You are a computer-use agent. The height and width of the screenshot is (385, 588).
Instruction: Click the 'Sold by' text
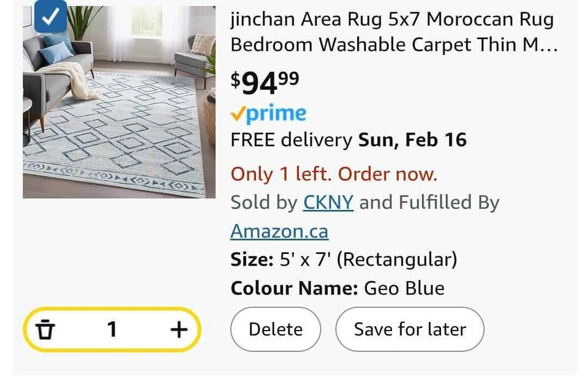coord(263,203)
